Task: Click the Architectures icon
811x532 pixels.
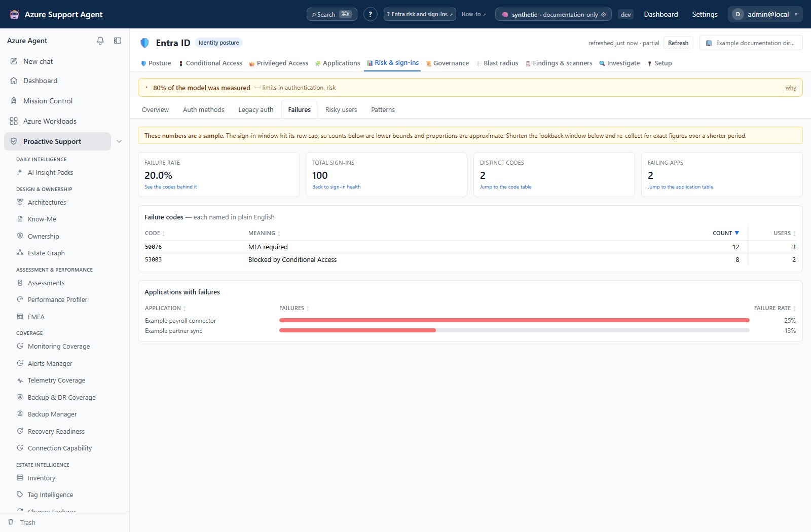Action: (x=20, y=202)
